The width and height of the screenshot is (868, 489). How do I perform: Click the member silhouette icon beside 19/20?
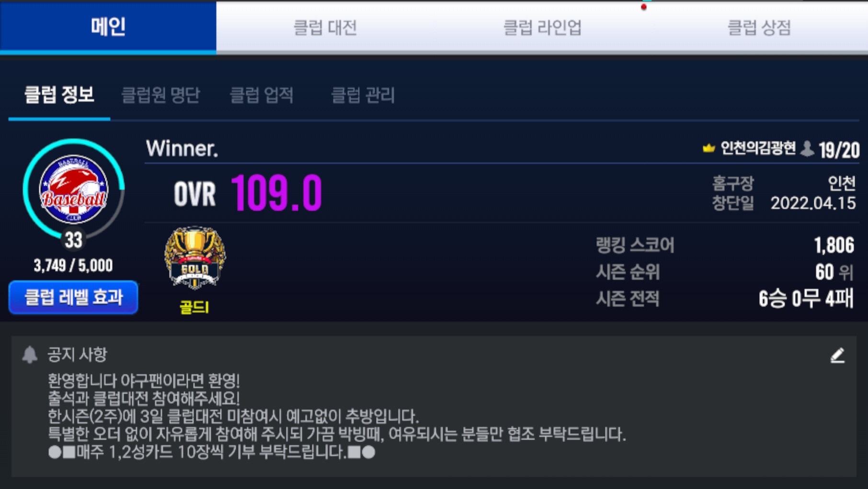[x=807, y=148]
